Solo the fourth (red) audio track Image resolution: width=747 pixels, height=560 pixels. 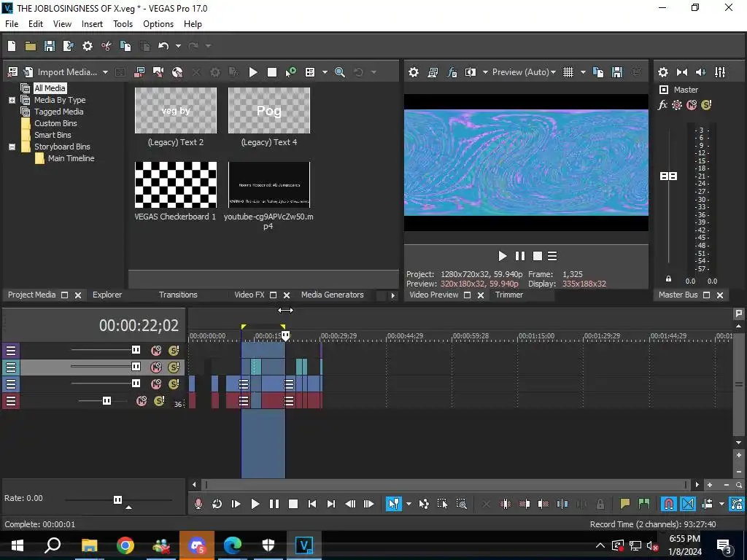(x=159, y=401)
